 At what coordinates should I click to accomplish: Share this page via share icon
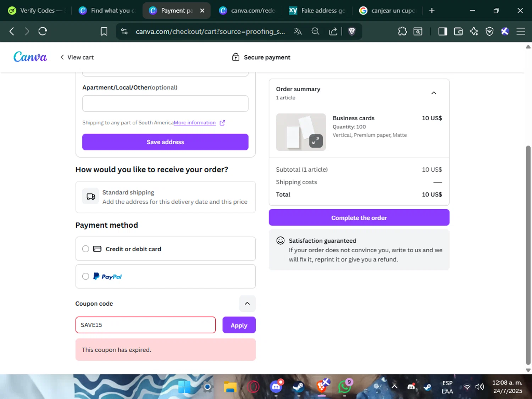333,32
